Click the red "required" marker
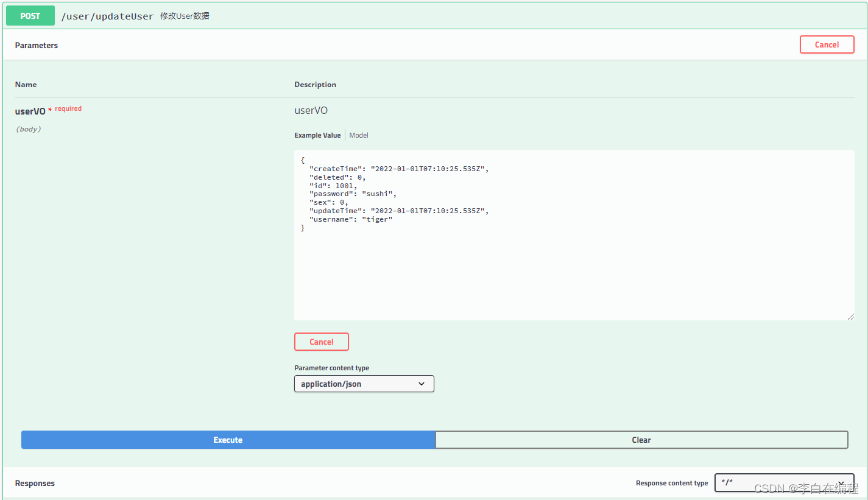The height and width of the screenshot is (500, 868). pyautogui.click(x=68, y=108)
